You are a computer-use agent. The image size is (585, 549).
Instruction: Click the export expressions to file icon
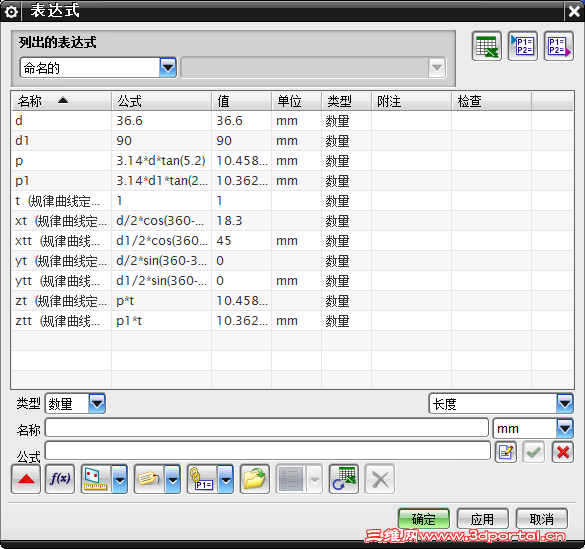559,46
